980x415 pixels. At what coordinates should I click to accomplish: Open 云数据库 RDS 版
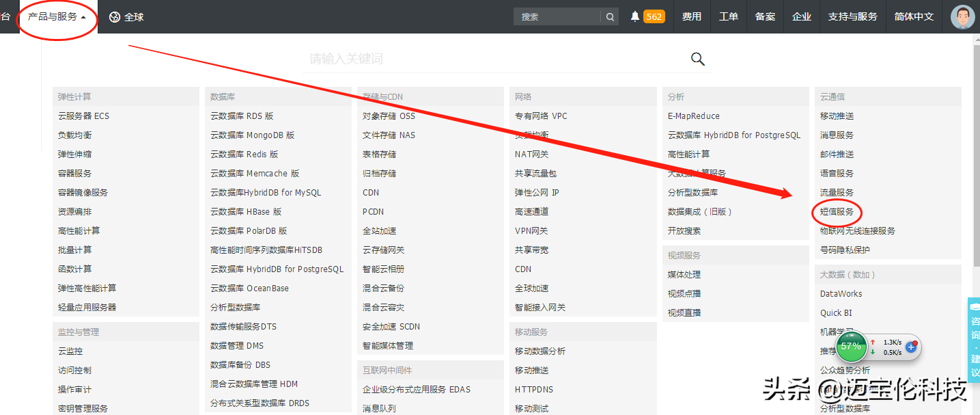tap(242, 116)
